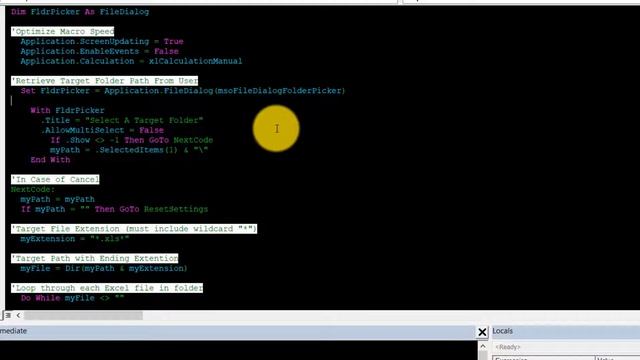Click the Do While myFile <> "" line
The height and width of the screenshot is (360, 640).
click(x=72, y=298)
